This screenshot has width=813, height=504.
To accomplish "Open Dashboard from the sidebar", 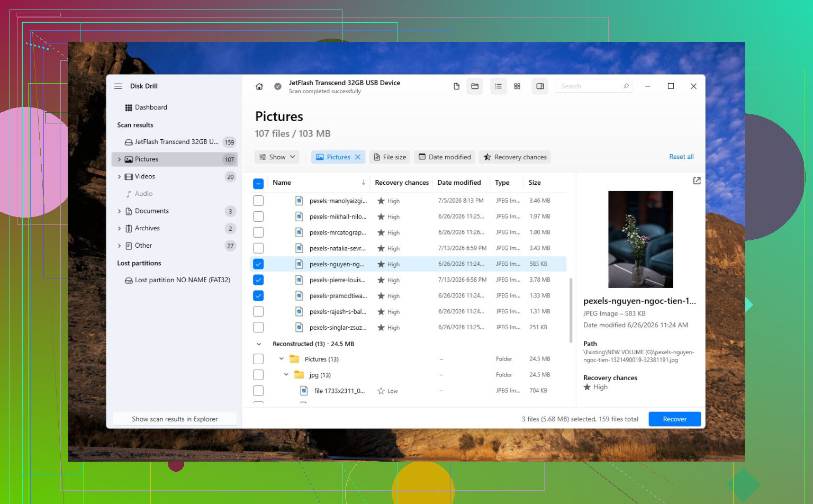I will (x=175, y=107).
